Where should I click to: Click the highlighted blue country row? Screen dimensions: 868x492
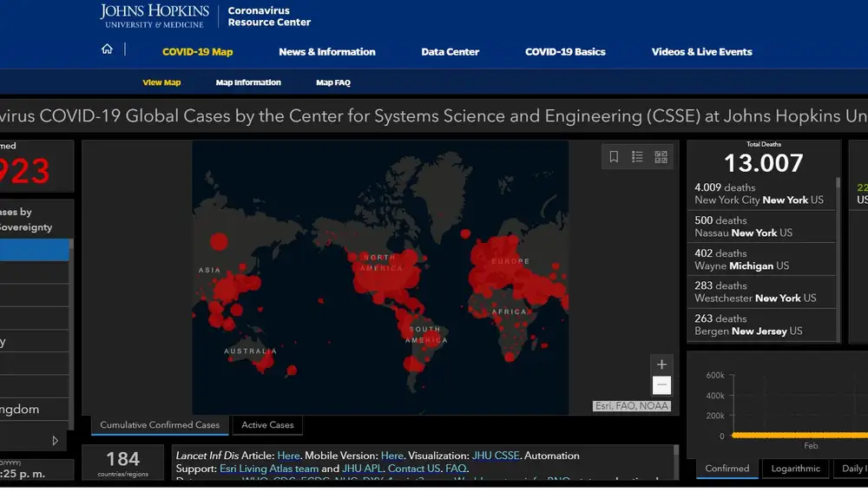tap(35, 250)
